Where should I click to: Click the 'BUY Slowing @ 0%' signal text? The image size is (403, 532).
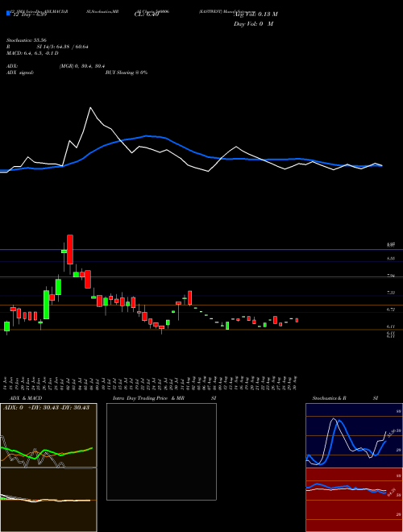click(127, 73)
